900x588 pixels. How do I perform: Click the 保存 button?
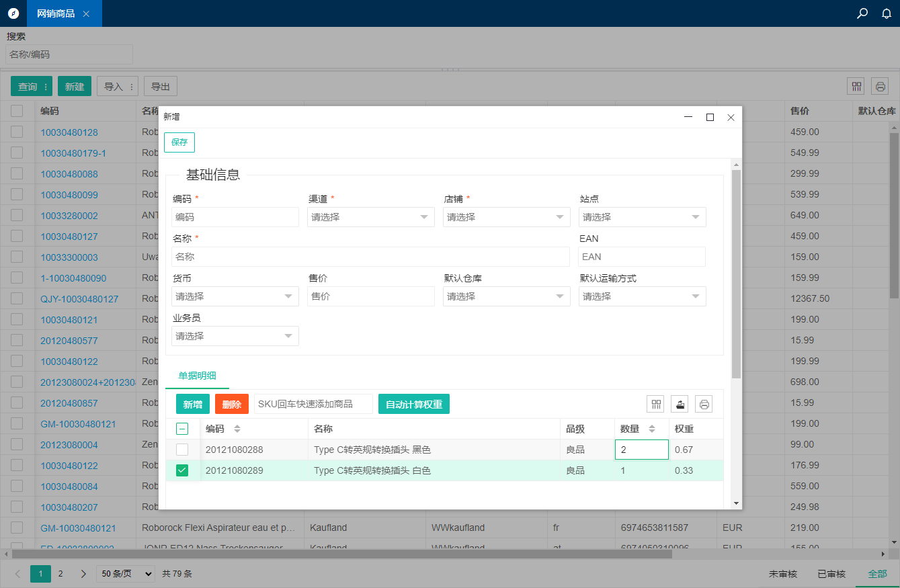(x=179, y=142)
